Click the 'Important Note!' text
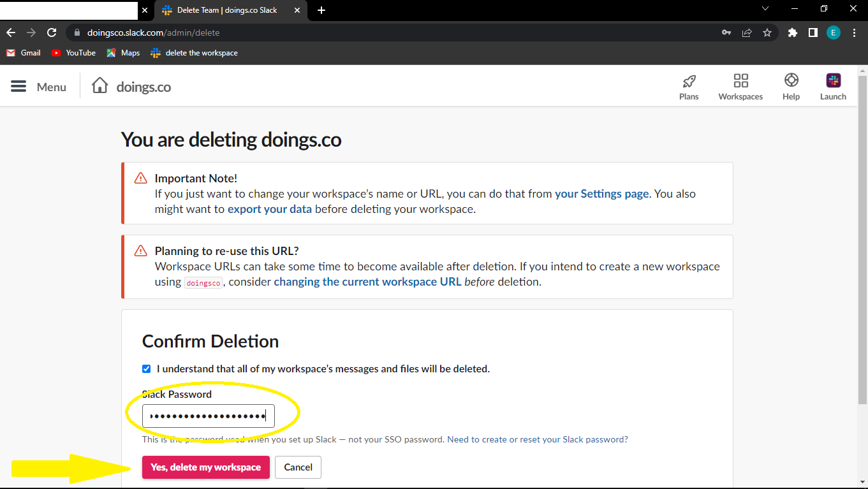Viewport: 868px width, 489px height. (x=196, y=179)
